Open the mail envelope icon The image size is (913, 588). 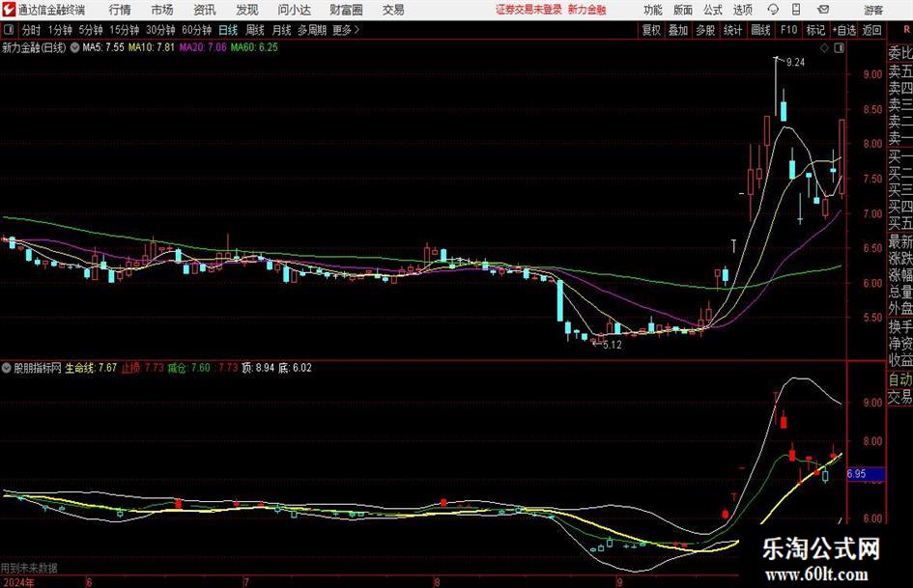pos(823,10)
